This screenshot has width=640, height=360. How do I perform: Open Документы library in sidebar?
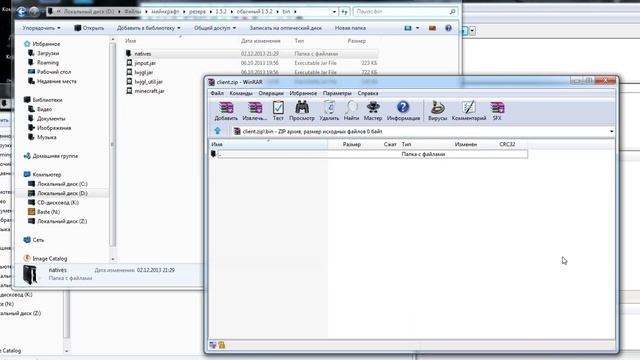pyautogui.click(x=51, y=118)
